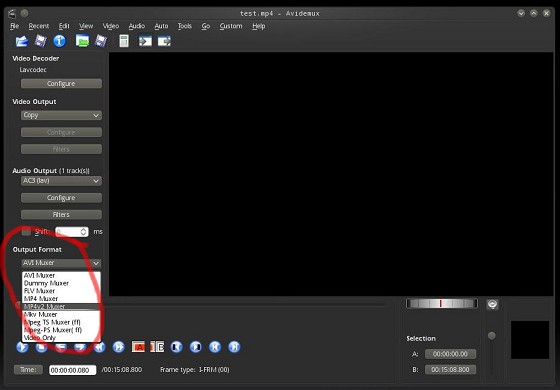Click the Audio Output Filters button
Image resolution: width=560 pixels, height=390 pixels.
point(61,215)
